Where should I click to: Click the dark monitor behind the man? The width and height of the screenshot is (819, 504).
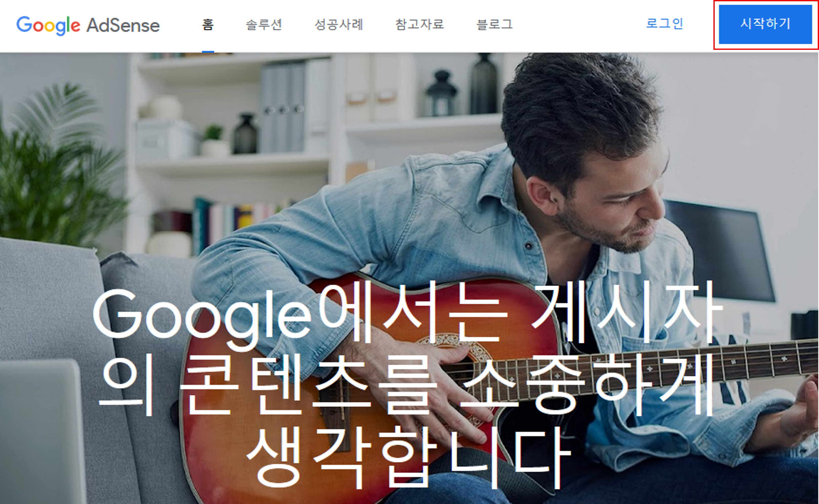coord(717,250)
